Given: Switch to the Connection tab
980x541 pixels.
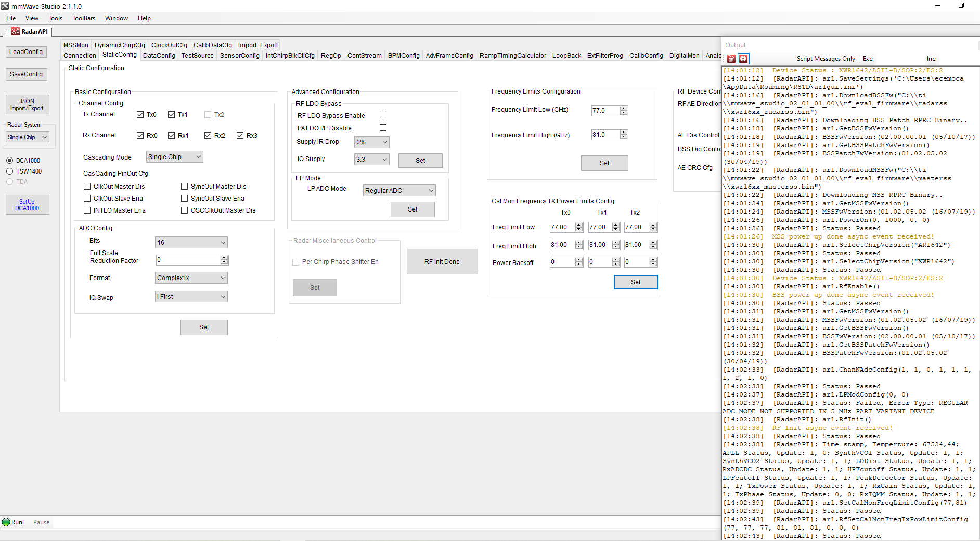Looking at the screenshot, I should point(80,55).
